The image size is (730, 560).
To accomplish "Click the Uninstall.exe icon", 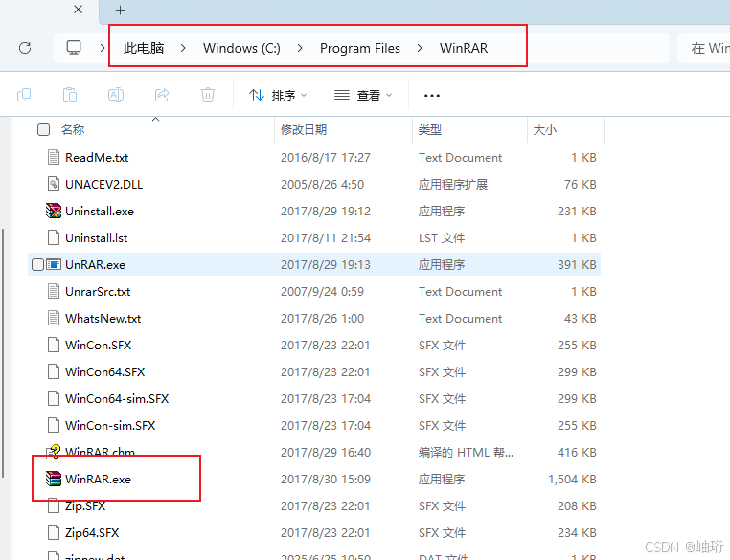I will tap(54, 211).
